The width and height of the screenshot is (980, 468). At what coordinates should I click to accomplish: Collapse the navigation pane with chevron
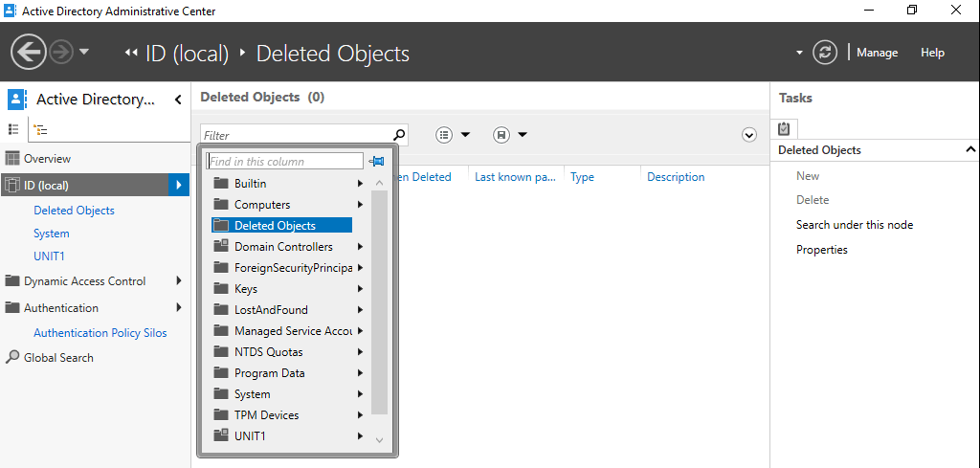178,100
